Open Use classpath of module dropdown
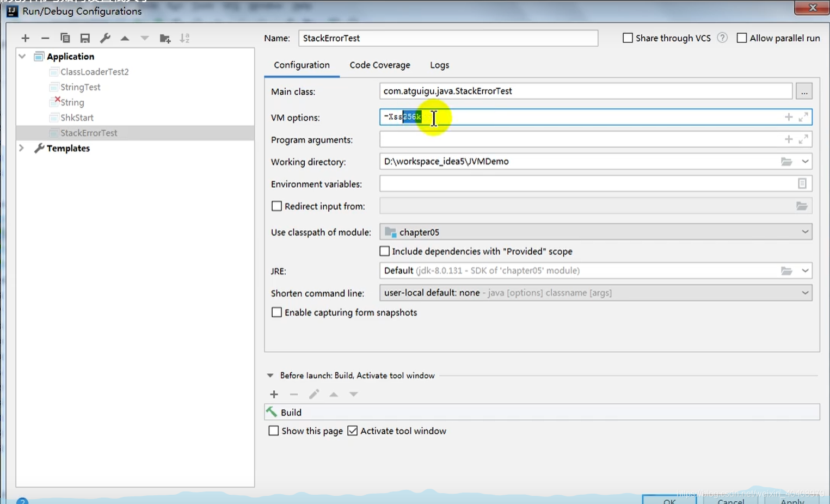 pos(596,232)
